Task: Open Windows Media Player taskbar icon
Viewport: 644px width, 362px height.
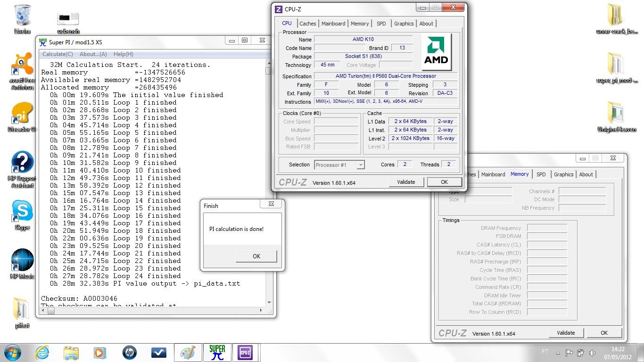Action: [100, 353]
